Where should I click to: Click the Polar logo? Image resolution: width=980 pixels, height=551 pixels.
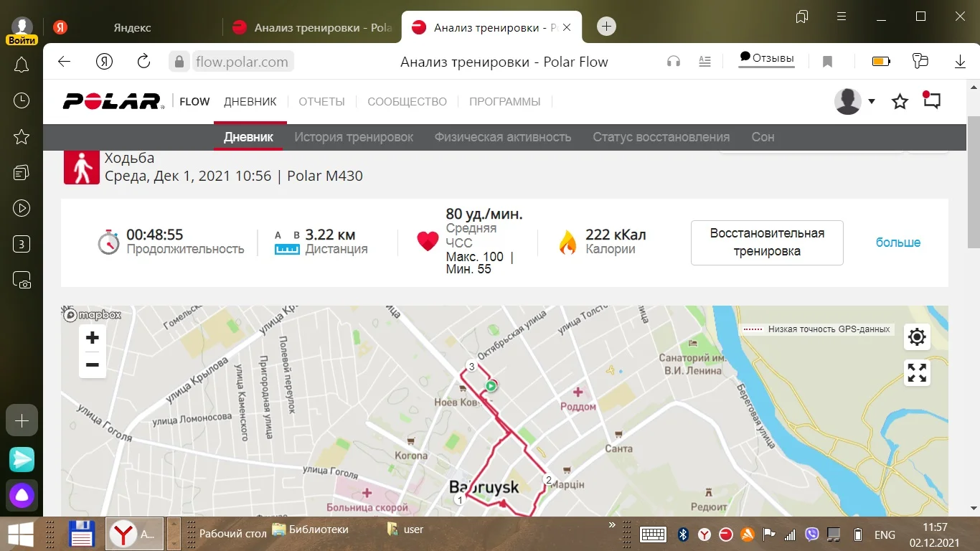113,101
